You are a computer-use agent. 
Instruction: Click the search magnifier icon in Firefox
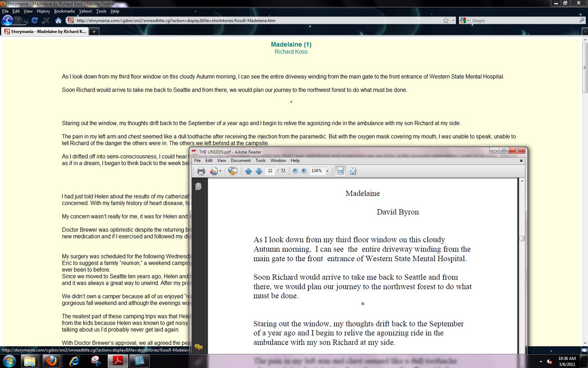pyautogui.click(x=582, y=21)
